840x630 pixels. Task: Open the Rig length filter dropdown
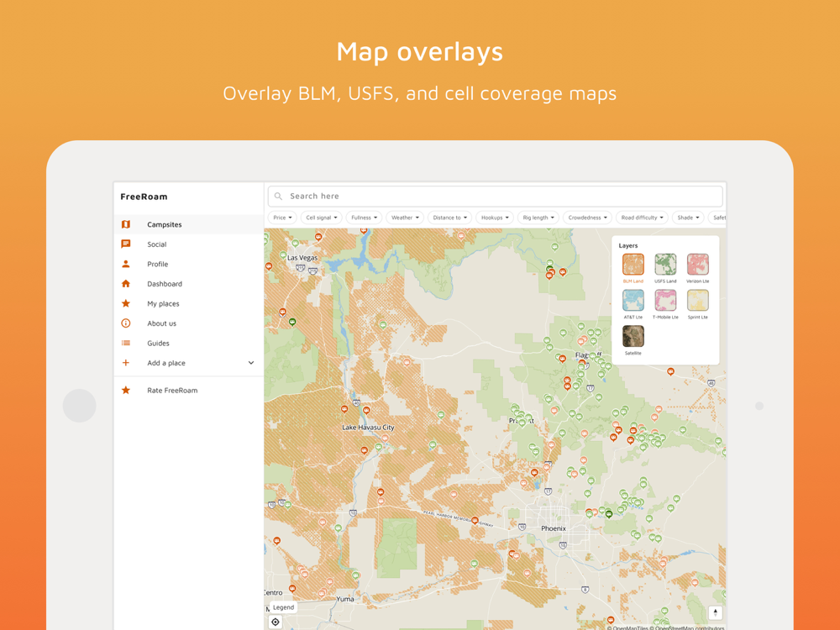pyautogui.click(x=538, y=218)
